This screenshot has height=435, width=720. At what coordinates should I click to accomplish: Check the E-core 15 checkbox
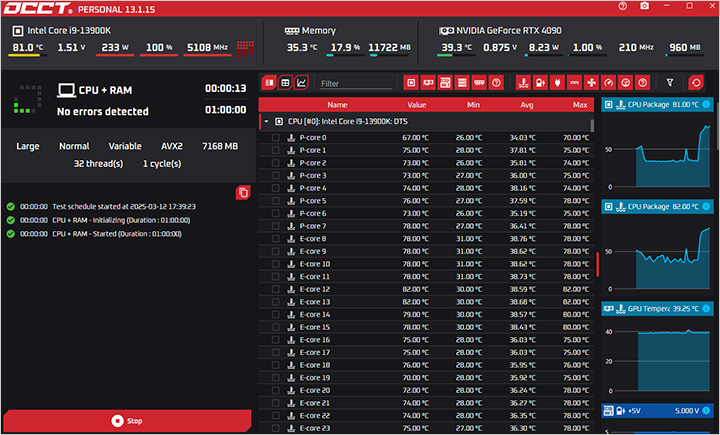coord(276,327)
